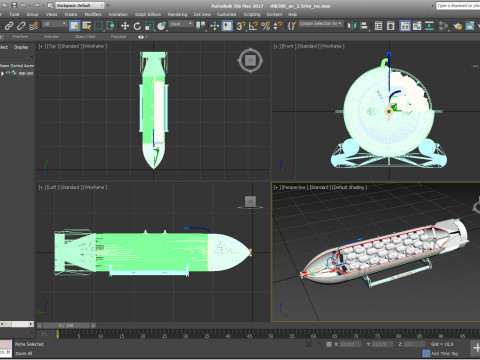Activate the Select and Scale tool
The width and height of the screenshot is (480, 360).
(149, 26)
